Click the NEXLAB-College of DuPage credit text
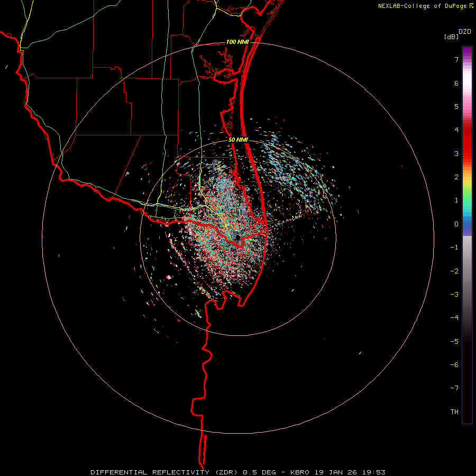The image size is (476, 476). click(x=423, y=6)
